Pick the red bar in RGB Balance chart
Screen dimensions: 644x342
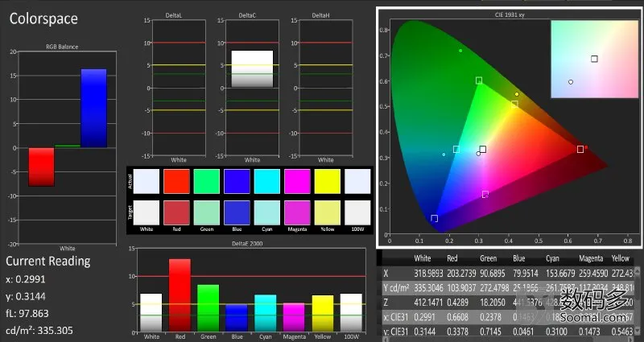[42, 167]
